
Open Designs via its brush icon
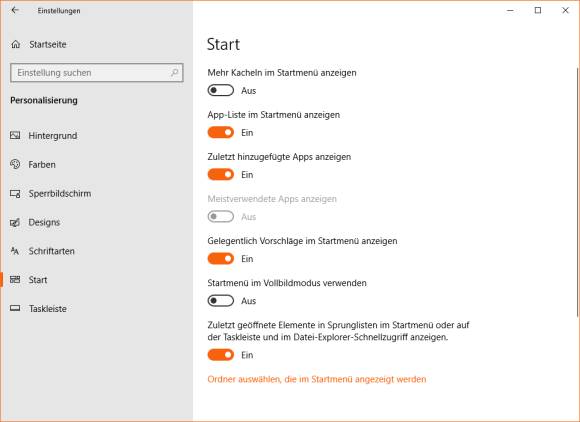click(15, 222)
